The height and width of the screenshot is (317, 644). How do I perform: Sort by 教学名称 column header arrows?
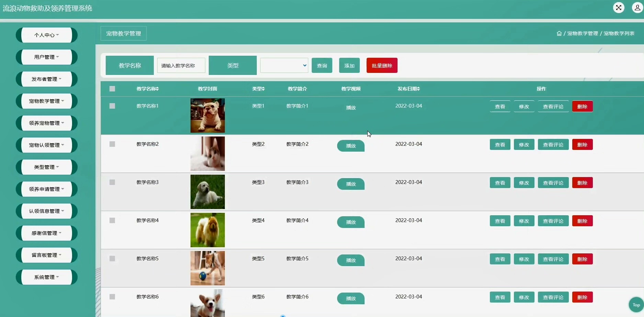[x=158, y=89]
